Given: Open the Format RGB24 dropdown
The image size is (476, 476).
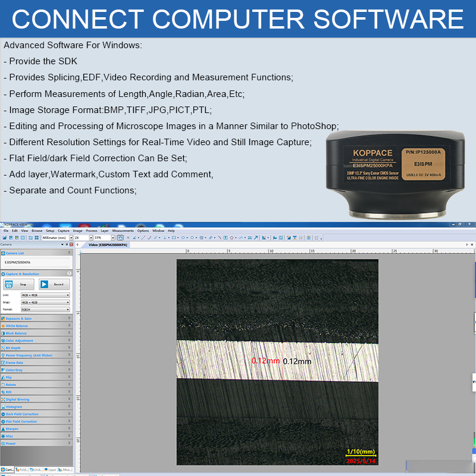Looking at the screenshot, I should click(x=45, y=309).
